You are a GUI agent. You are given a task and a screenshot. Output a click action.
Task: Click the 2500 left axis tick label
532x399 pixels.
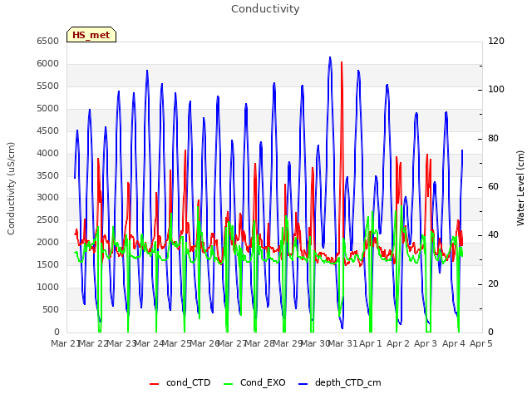(48, 219)
